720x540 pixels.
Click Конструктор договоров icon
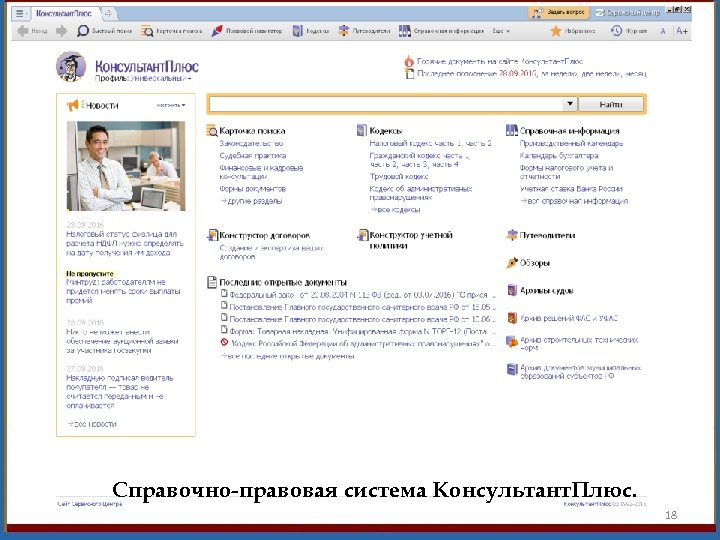[212, 235]
